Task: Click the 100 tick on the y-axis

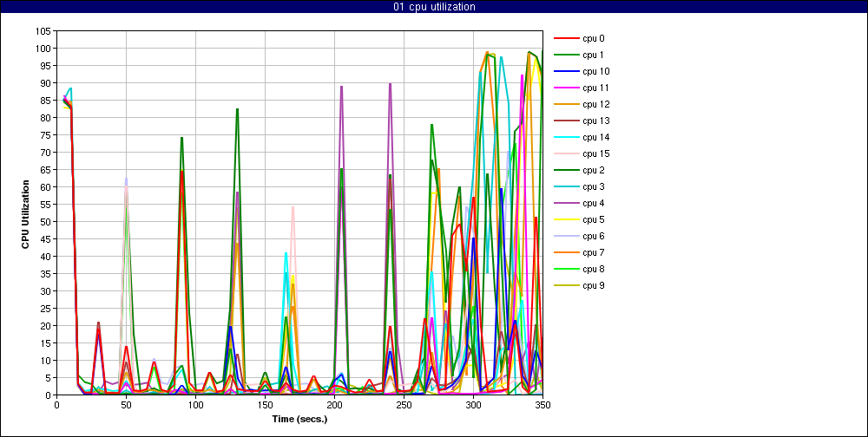Action: click(45, 49)
